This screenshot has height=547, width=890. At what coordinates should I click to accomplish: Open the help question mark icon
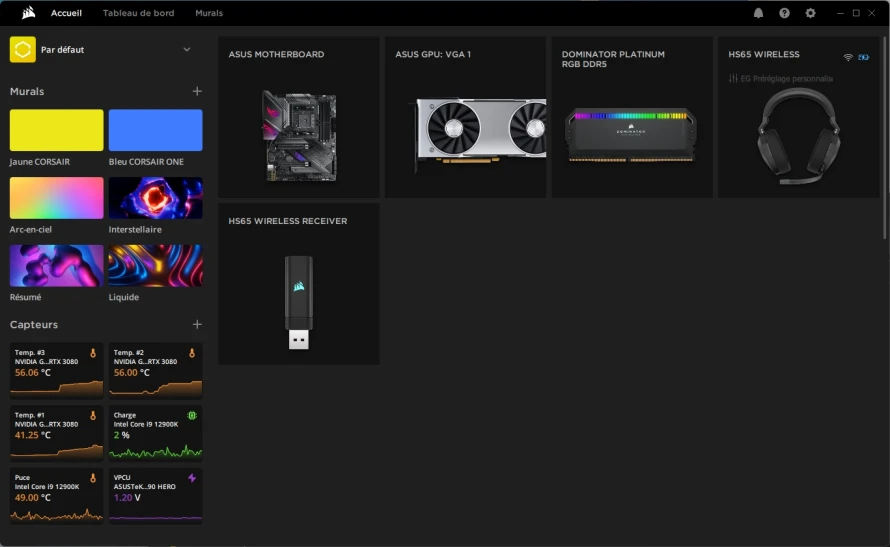(784, 13)
